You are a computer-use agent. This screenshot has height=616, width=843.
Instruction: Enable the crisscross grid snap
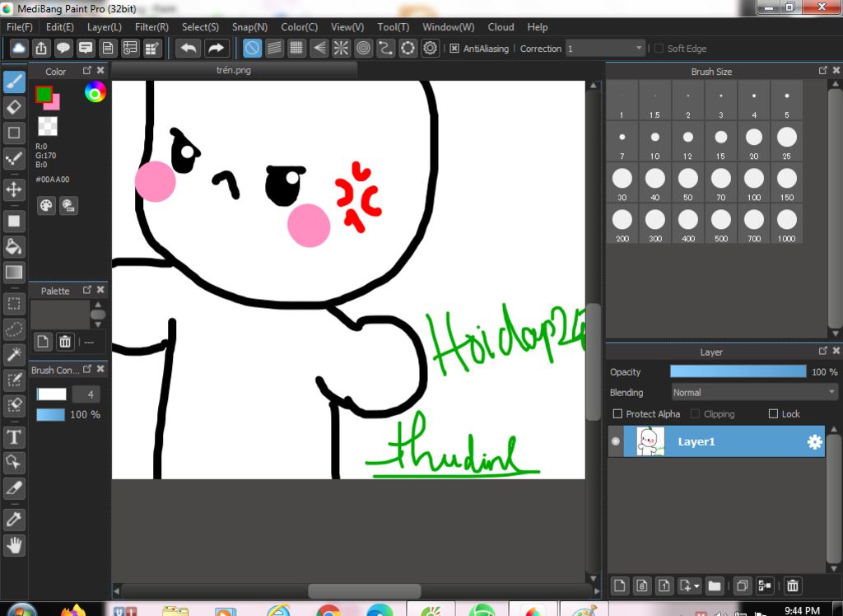pyautogui.click(x=296, y=49)
